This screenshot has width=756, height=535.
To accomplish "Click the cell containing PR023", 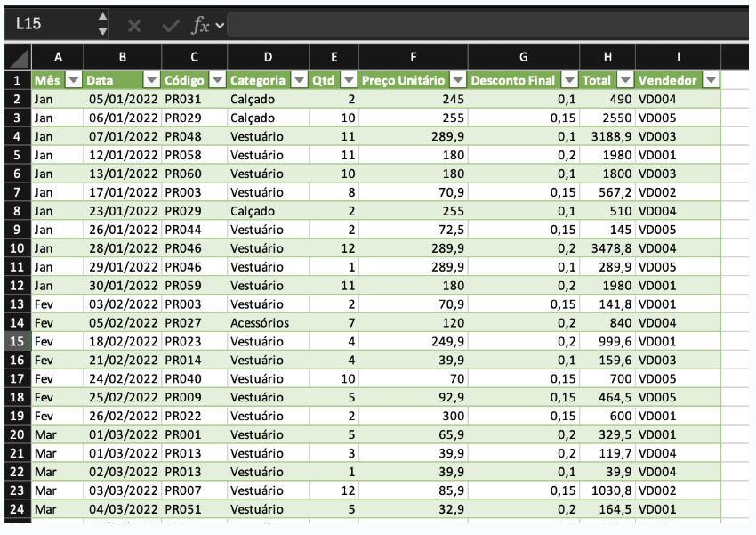I will (194, 342).
